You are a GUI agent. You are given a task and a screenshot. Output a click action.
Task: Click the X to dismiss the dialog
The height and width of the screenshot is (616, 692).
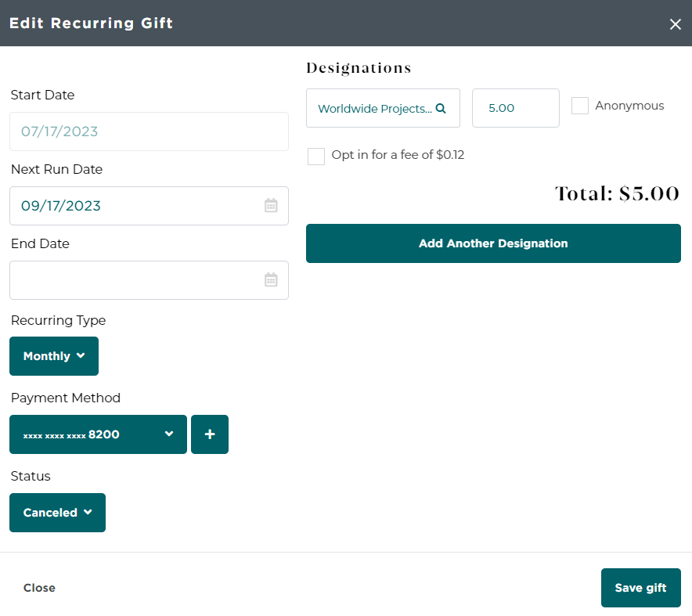click(x=676, y=23)
